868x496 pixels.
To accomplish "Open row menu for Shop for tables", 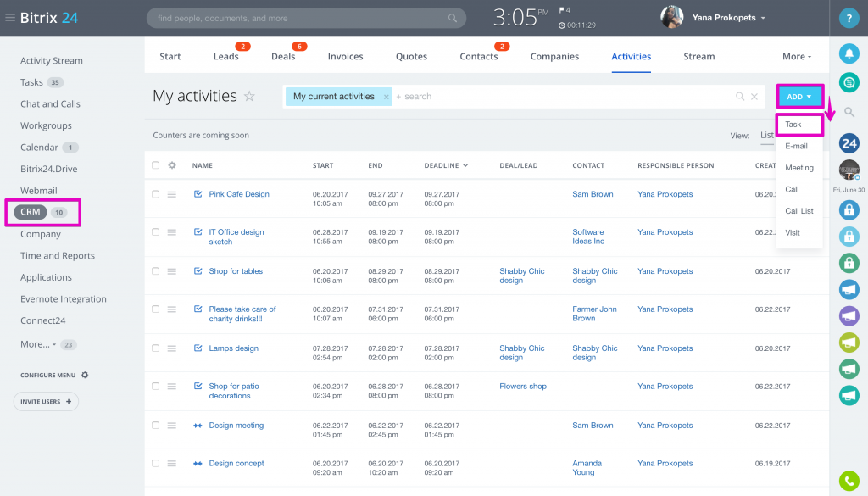I will 172,271.
